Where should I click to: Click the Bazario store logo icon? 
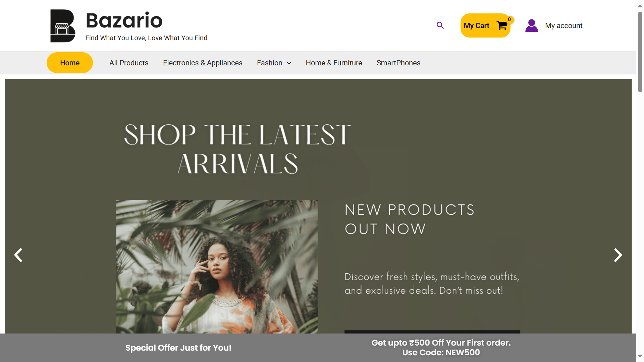pyautogui.click(x=63, y=26)
